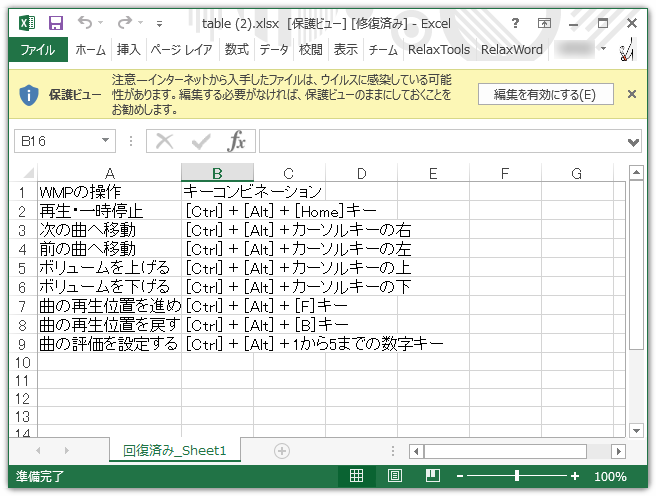The width and height of the screenshot is (656, 496).
Task: Click the Excel application icon
Action: [27, 23]
